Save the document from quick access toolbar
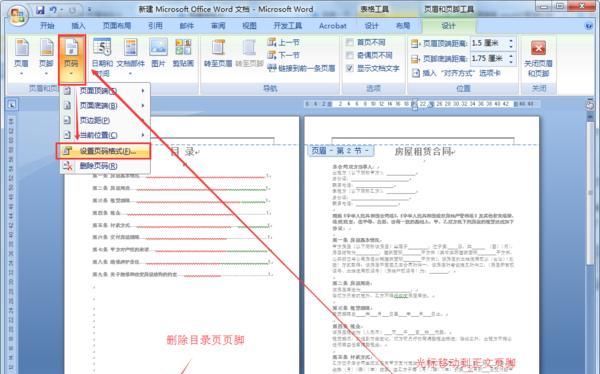 (40, 10)
